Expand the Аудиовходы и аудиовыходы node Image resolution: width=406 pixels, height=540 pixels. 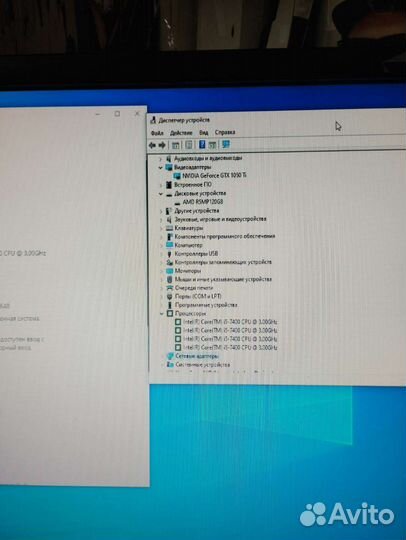pyautogui.click(x=160, y=159)
